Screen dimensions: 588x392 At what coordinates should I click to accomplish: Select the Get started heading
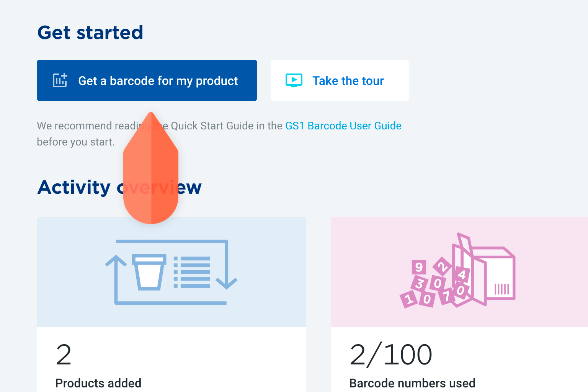point(90,33)
